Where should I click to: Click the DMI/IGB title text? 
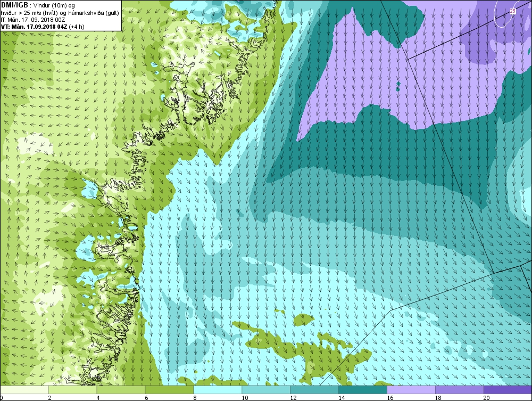tap(14, 5)
